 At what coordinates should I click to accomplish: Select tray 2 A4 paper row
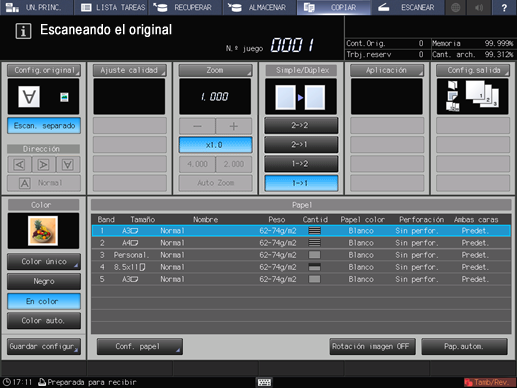click(301, 243)
